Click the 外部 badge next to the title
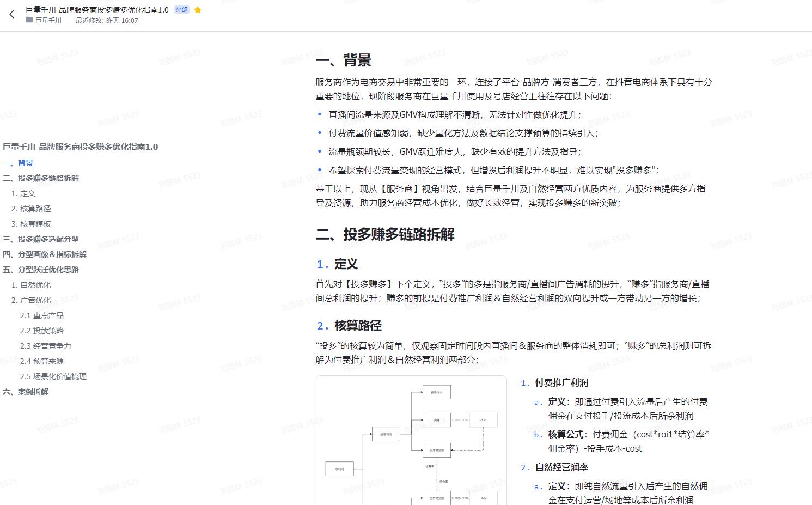 [x=180, y=9]
